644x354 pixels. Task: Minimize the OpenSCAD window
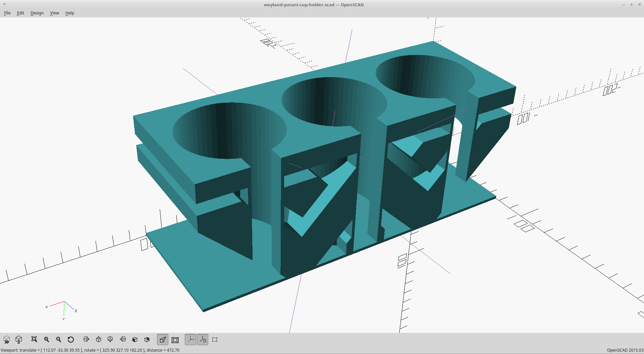pyautogui.click(x=624, y=5)
